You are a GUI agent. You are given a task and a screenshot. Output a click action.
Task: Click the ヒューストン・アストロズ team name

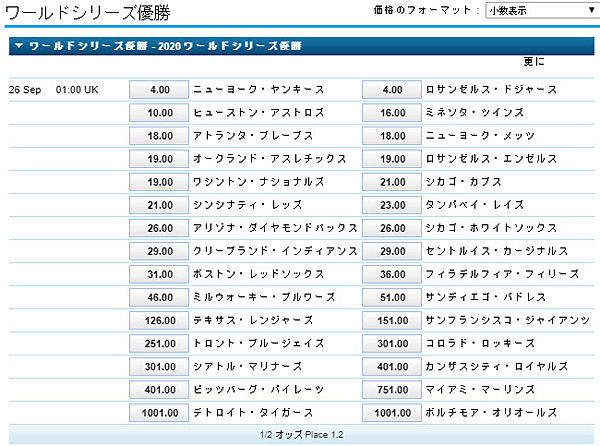pos(259,112)
